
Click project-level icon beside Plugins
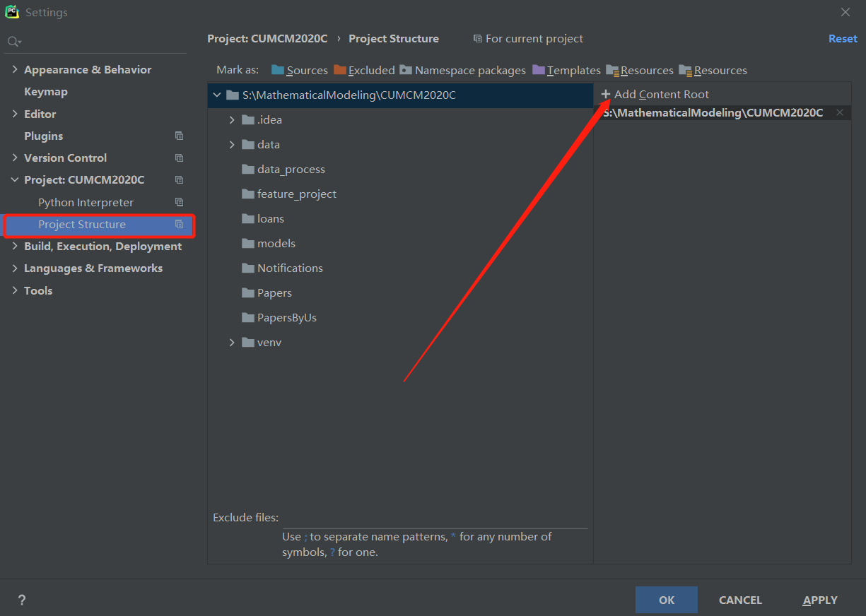point(179,136)
